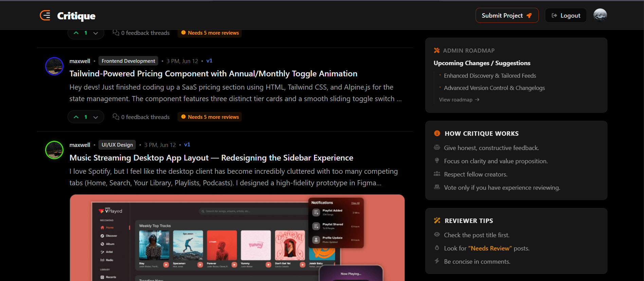Click the Reviewer Tips wand icon

tap(437, 221)
